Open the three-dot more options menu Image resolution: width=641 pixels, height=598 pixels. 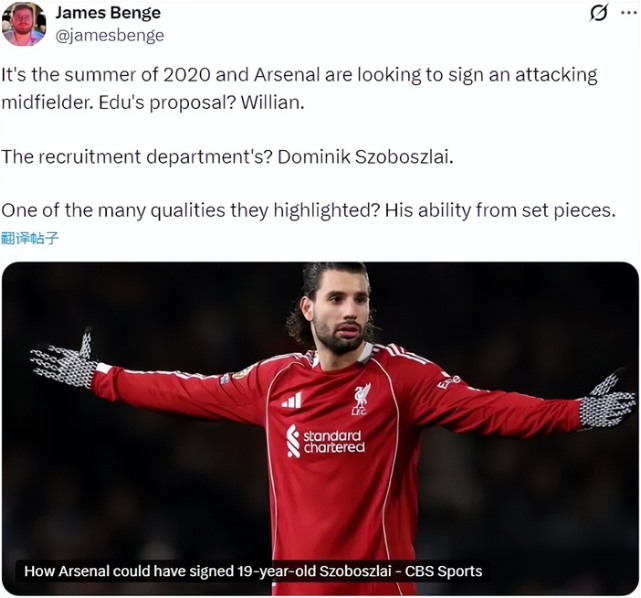pos(628,13)
